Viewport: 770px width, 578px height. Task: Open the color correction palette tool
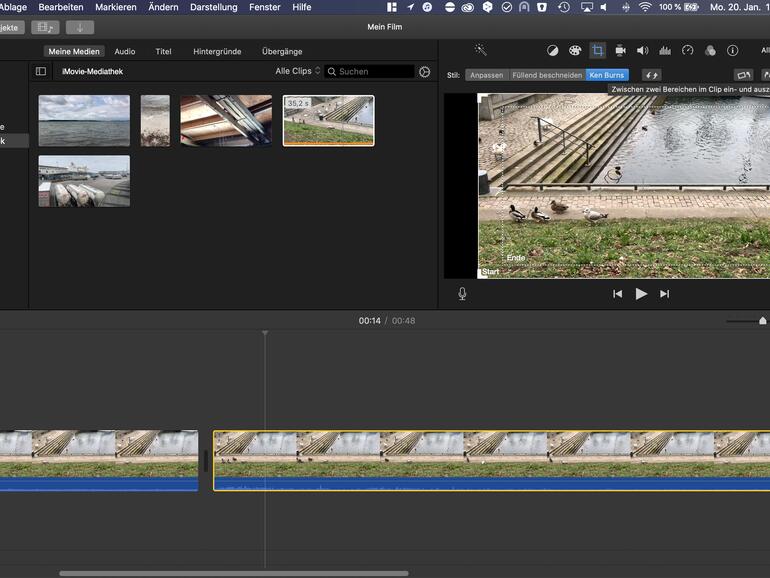(575, 50)
